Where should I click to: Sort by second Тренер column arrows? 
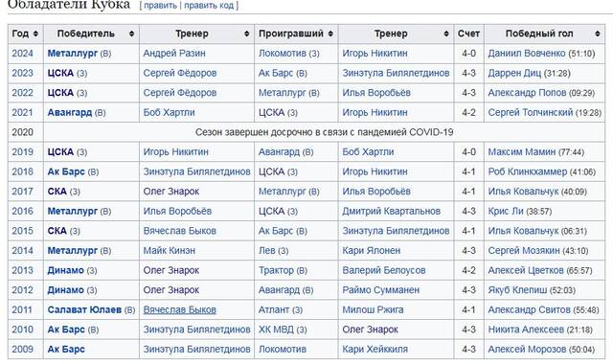[446, 34]
